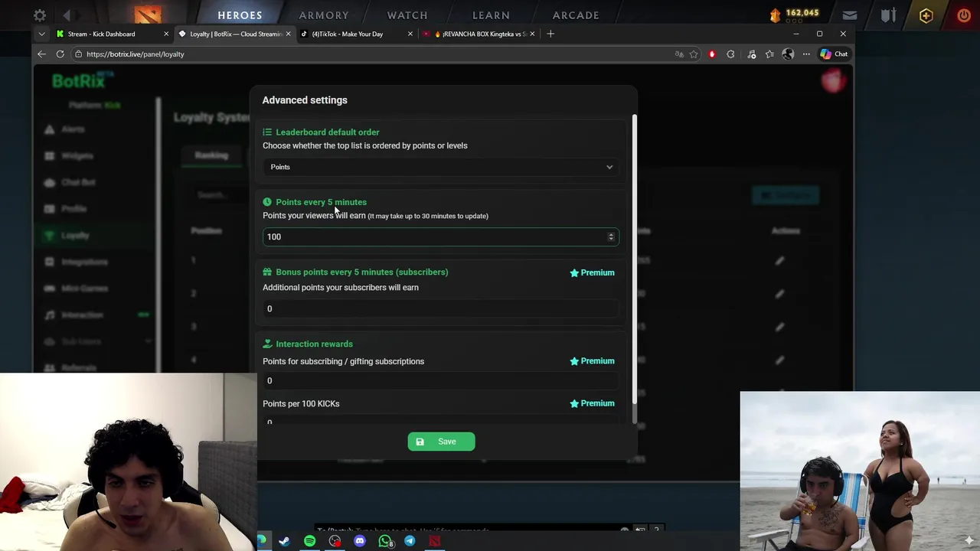The image size is (980, 551).
Task: Open the new tab plus button
Action: (x=550, y=34)
